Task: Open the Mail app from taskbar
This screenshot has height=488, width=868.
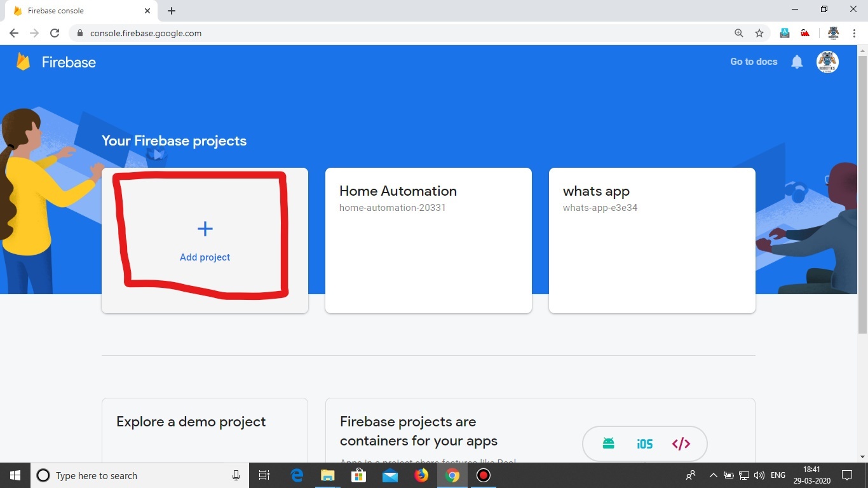Action: pos(390,475)
